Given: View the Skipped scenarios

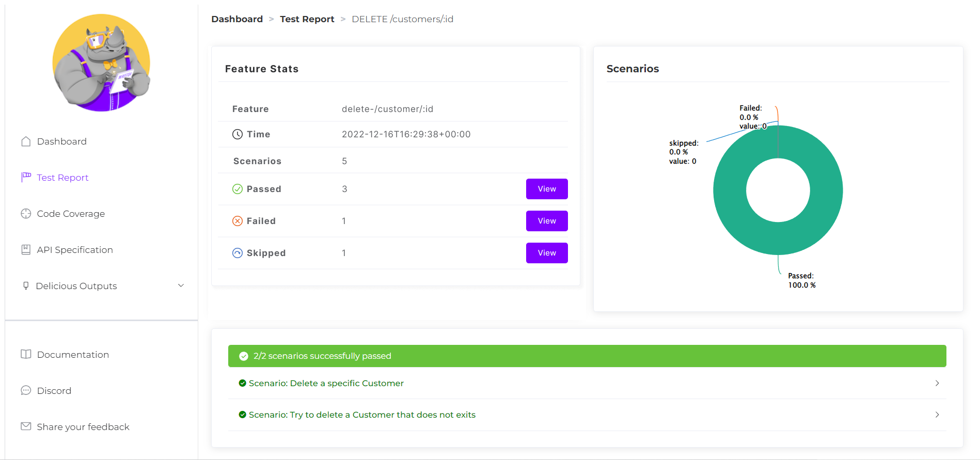Looking at the screenshot, I should click(x=547, y=253).
